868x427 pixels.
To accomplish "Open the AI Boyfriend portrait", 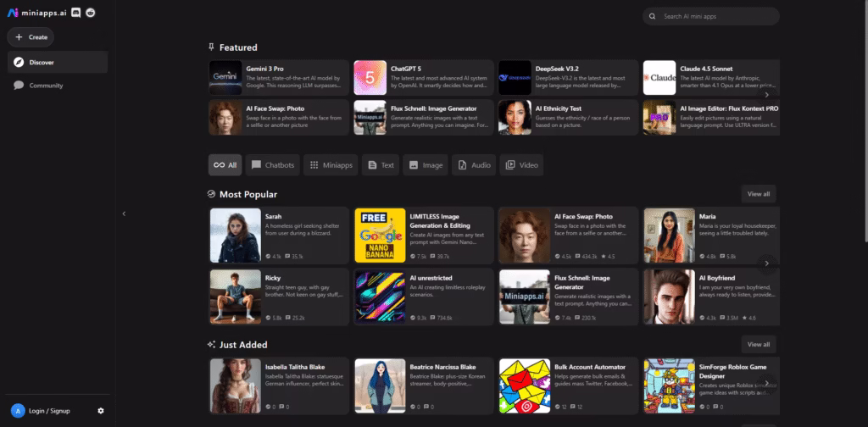I will tap(670, 297).
